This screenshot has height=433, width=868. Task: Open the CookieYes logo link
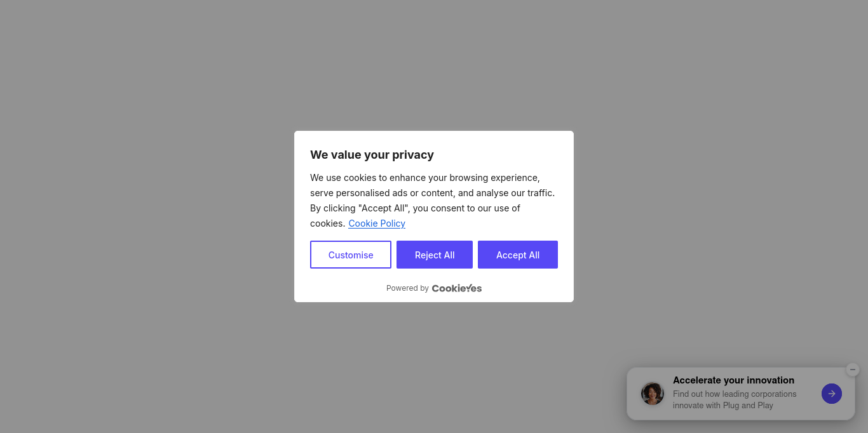[457, 288]
